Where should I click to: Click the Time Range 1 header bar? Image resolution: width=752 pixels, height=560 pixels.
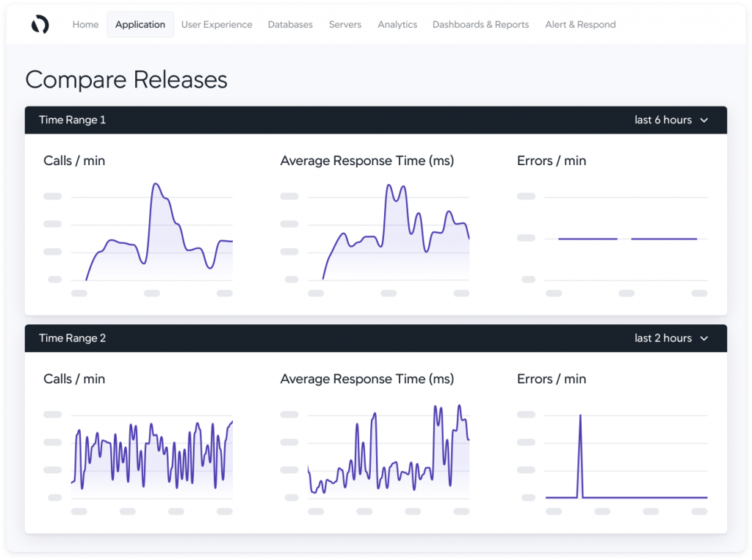(294, 120)
